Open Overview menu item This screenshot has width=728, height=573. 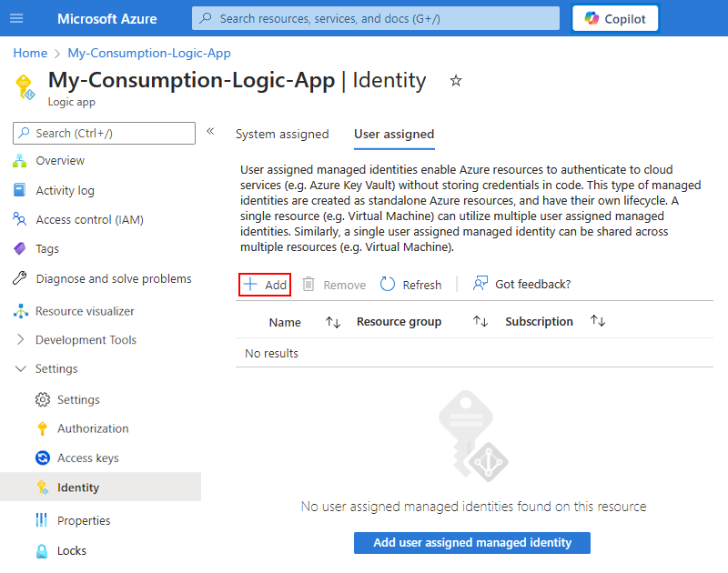tap(60, 161)
